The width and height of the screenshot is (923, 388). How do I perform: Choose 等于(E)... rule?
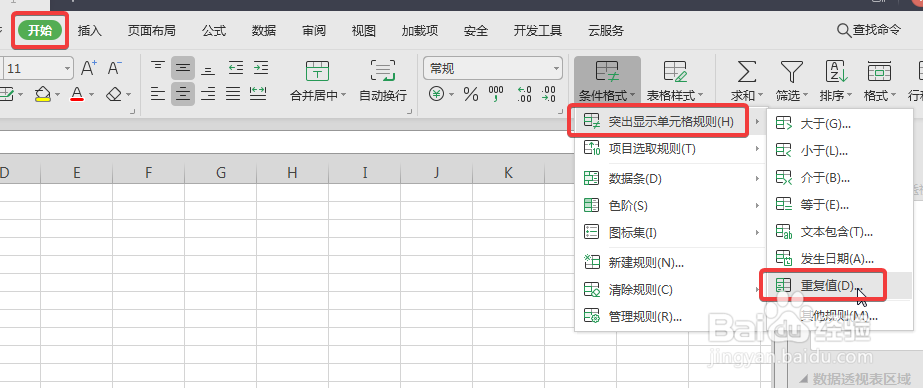tap(841, 205)
